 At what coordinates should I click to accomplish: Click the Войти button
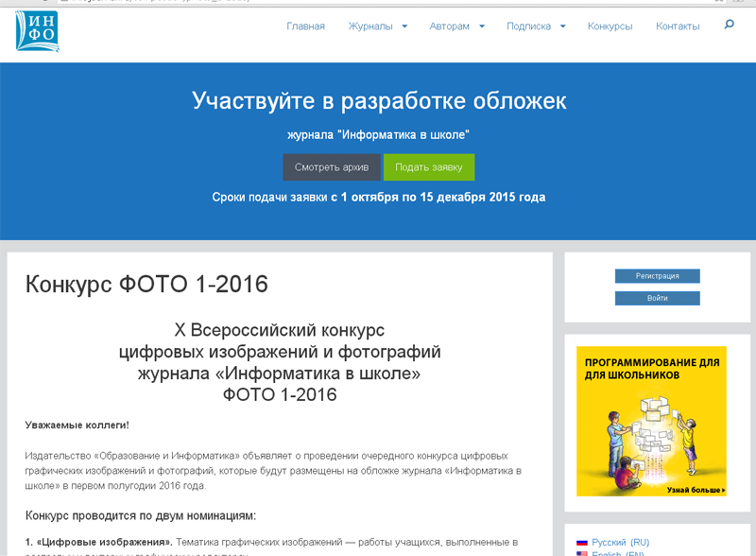coord(657,298)
